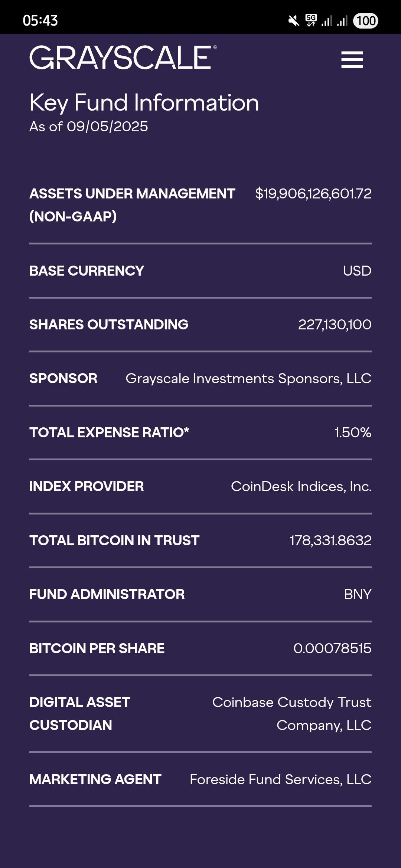Tap Foreside Fund Services, LLC text
Image resolution: width=401 pixels, height=868 pixels.
click(280, 779)
